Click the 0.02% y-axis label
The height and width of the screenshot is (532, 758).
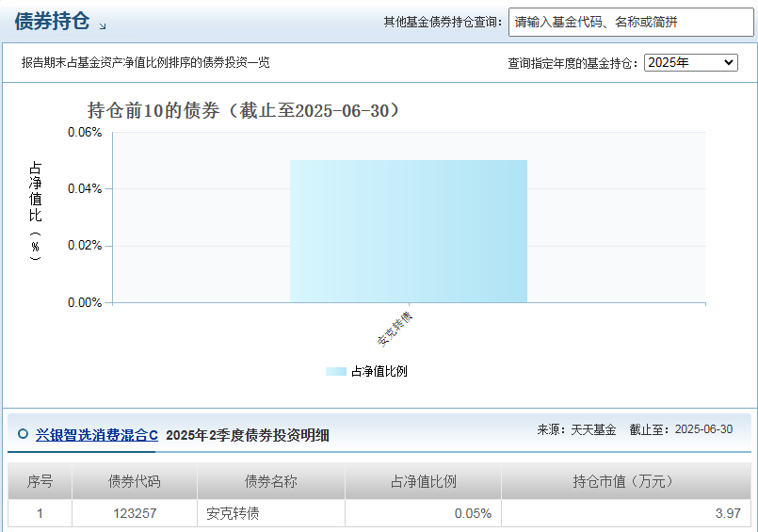(x=85, y=246)
